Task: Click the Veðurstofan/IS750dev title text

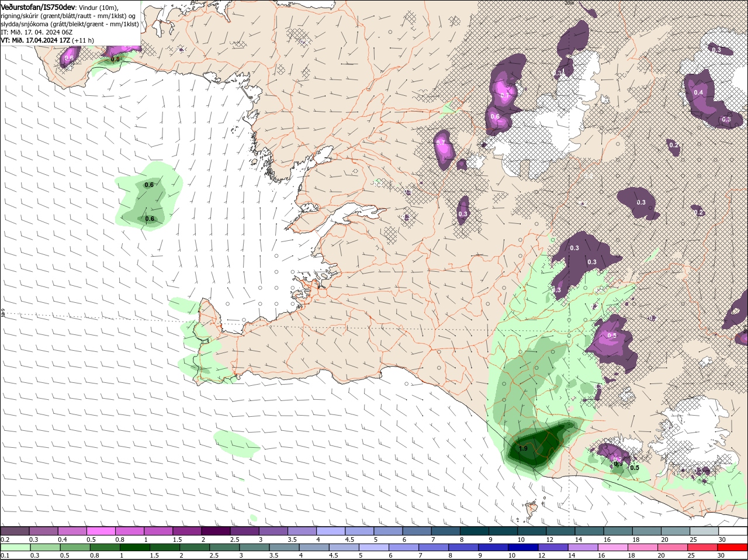Action: pyautogui.click(x=37, y=6)
